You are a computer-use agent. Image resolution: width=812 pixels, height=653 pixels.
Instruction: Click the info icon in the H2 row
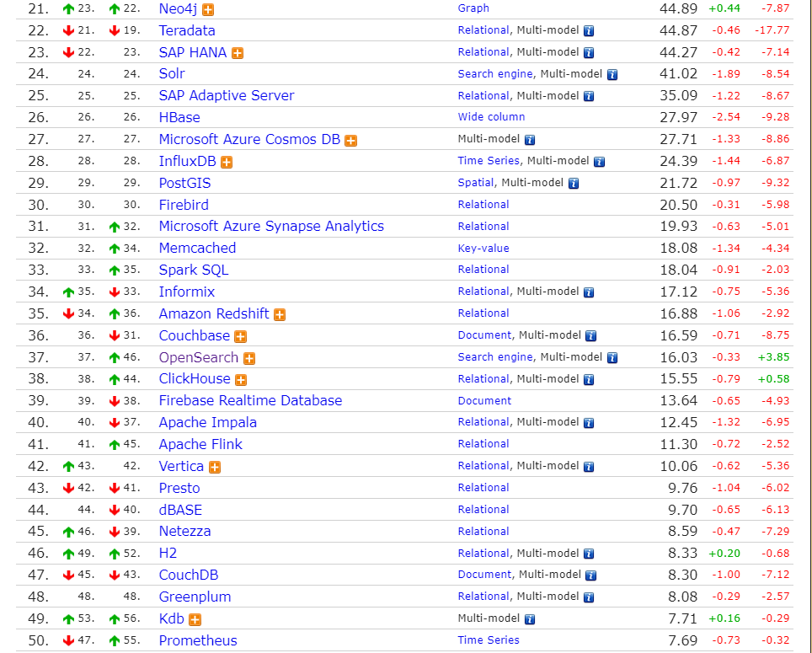(589, 554)
